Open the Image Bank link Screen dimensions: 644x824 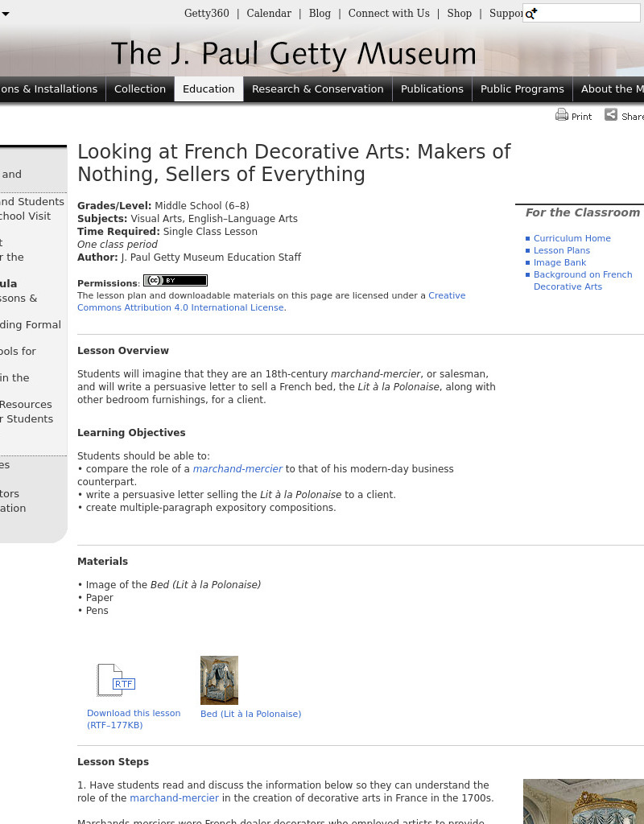[558, 262]
